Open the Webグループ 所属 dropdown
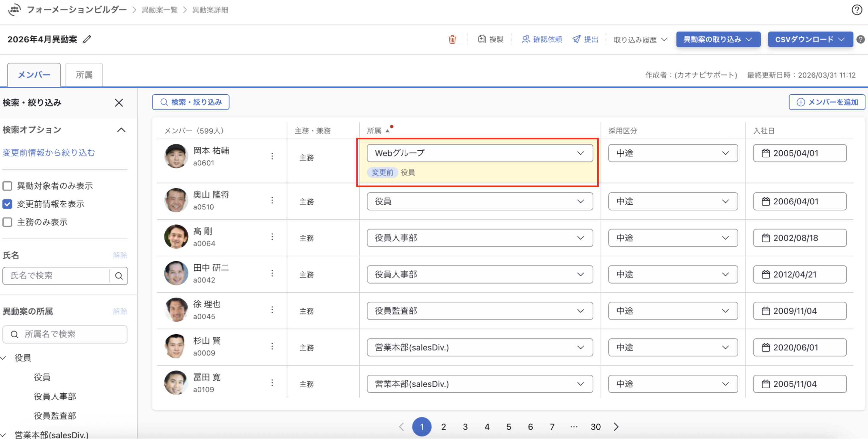Viewport: 868px width, 441px height. point(479,153)
